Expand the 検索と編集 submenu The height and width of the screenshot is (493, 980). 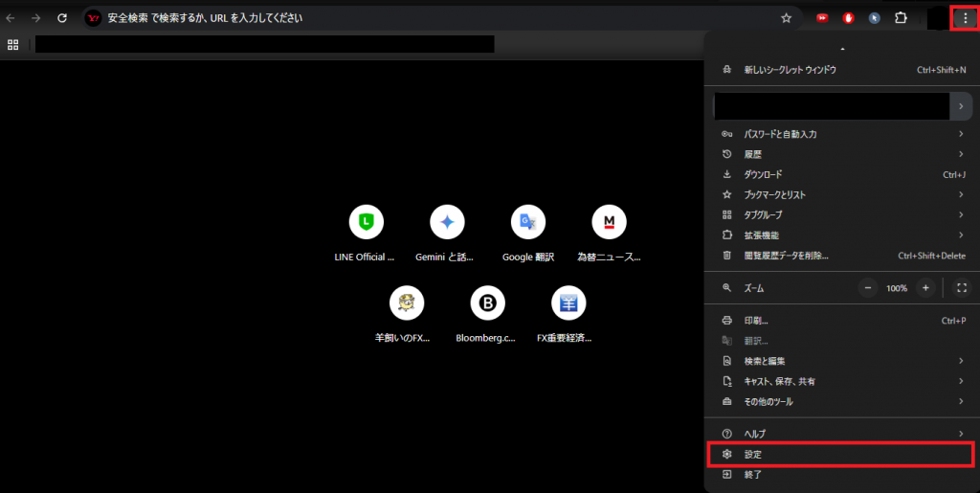coord(841,361)
